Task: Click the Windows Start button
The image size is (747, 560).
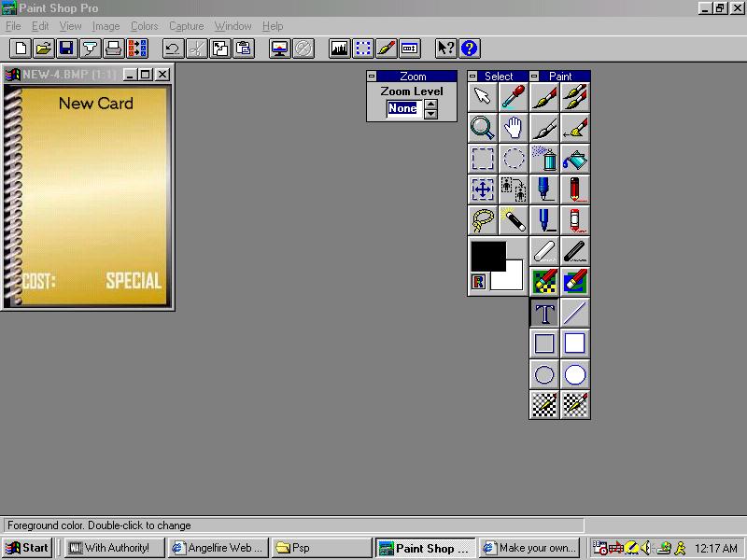Action: pyautogui.click(x=27, y=548)
